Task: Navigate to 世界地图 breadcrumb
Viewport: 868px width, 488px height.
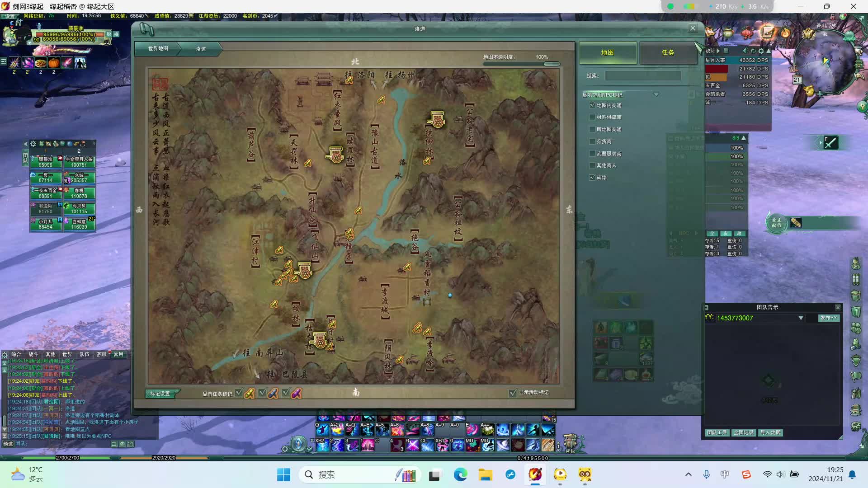Action: click(158, 49)
